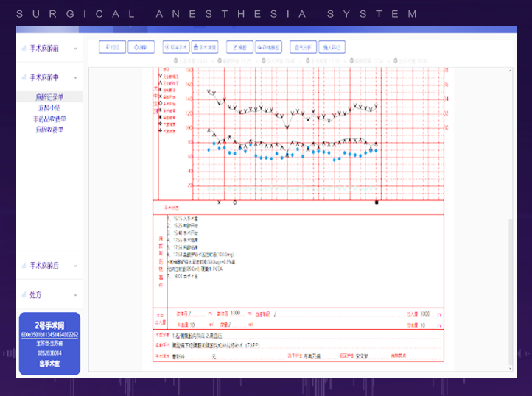
Task: Click the 模板 (Template) toolbar button
Action: (x=239, y=47)
